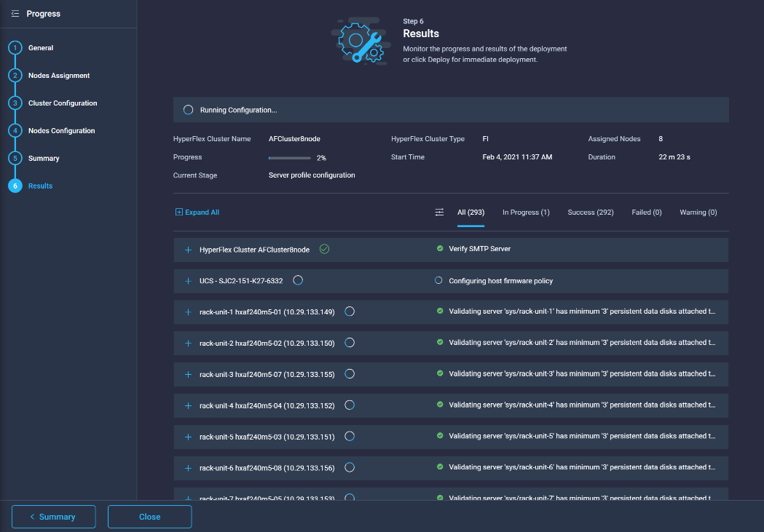Click the 2% deployment progress bar
Screen dimensions: 764x532
pyautogui.click(x=289, y=158)
